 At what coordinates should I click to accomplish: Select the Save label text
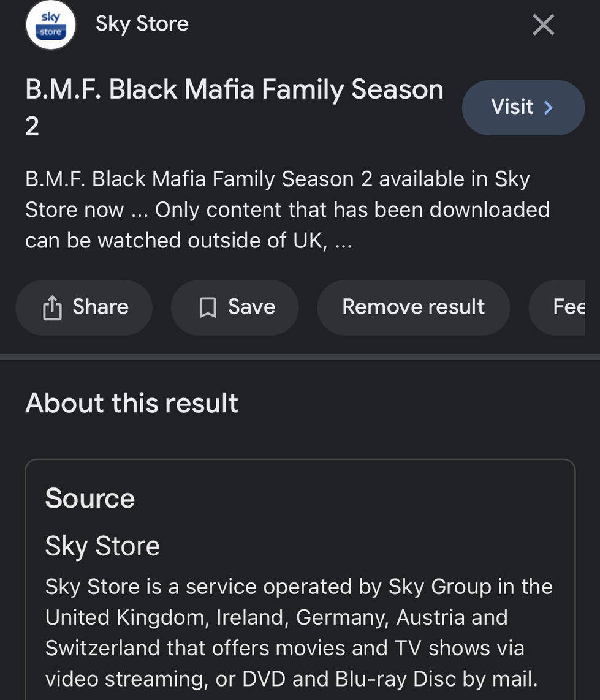pos(251,307)
